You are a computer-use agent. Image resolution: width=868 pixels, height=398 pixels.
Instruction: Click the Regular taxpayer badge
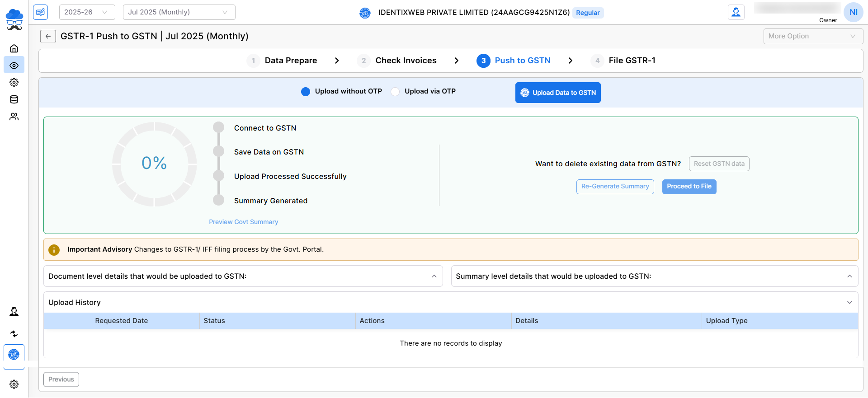[588, 13]
